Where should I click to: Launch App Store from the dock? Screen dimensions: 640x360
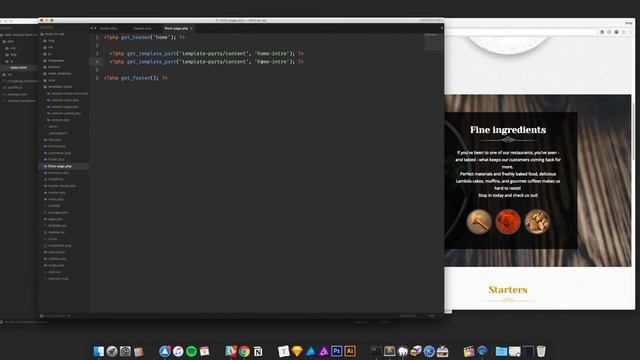[165, 351]
